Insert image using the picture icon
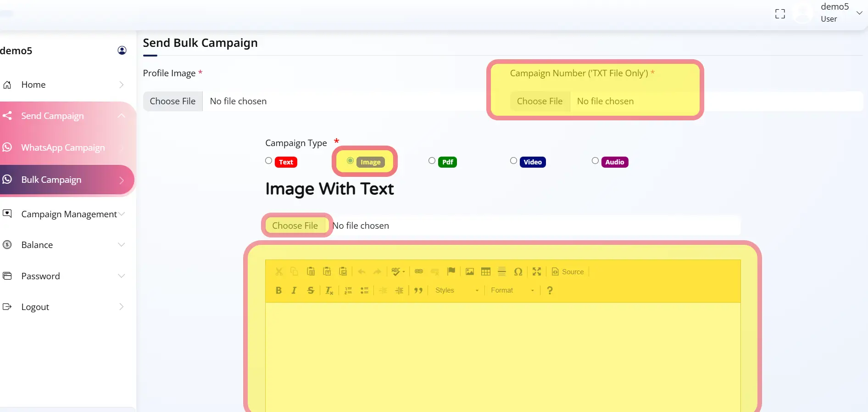The image size is (868, 412). (x=470, y=271)
